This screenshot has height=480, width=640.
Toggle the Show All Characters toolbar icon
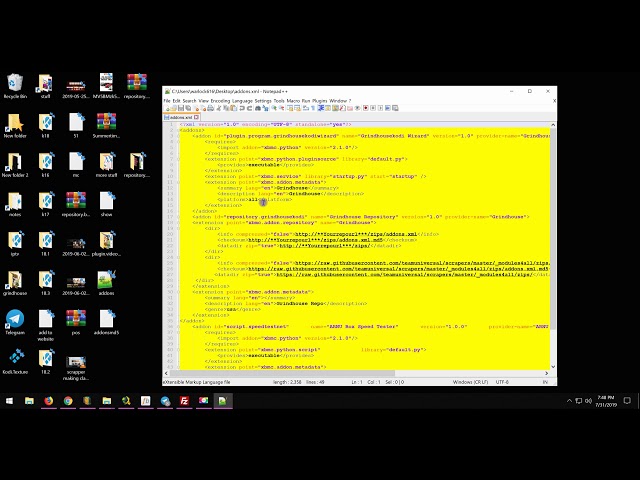coord(313,108)
